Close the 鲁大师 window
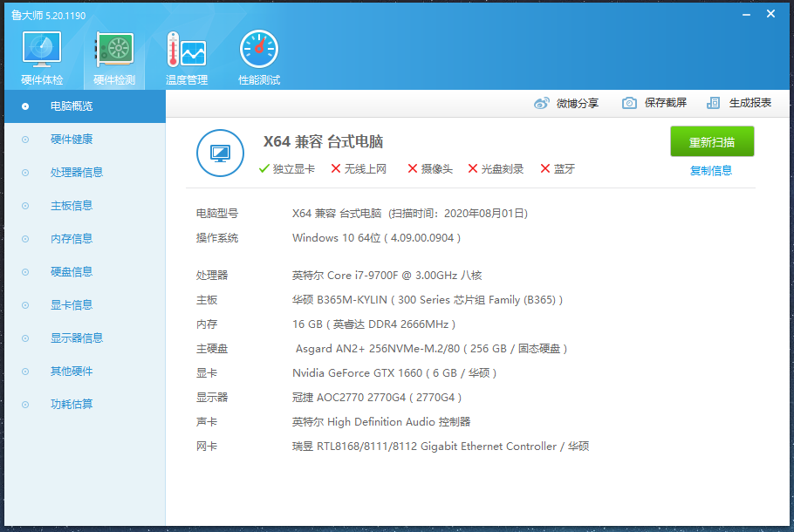 tap(770, 14)
